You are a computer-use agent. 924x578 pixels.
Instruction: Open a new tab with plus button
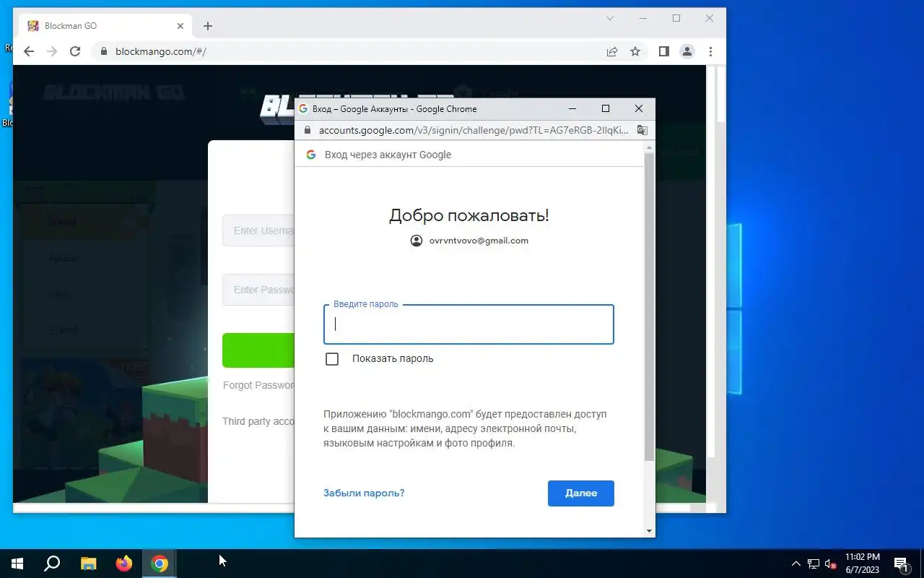coord(208,26)
